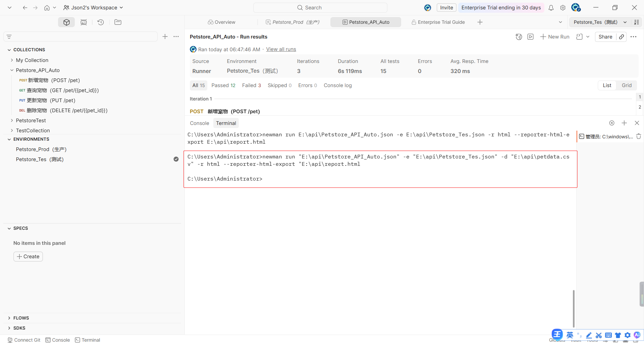The height and width of the screenshot is (345, 644).
Task: Click plus to create new collection
Action: point(165,37)
